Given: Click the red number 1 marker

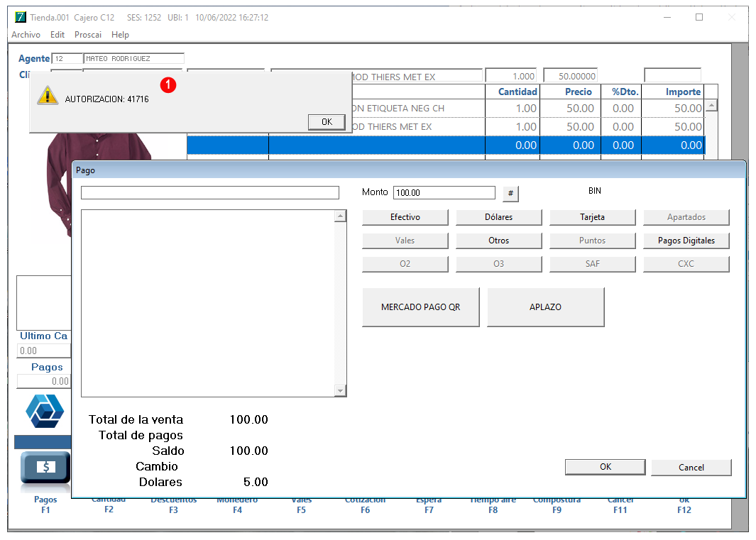Looking at the screenshot, I should 168,85.
